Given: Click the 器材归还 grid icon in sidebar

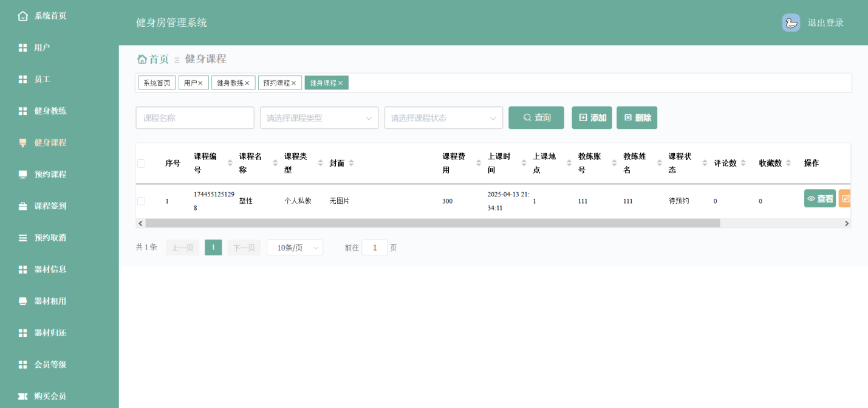Looking at the screenshot, I should coord(22,333).
